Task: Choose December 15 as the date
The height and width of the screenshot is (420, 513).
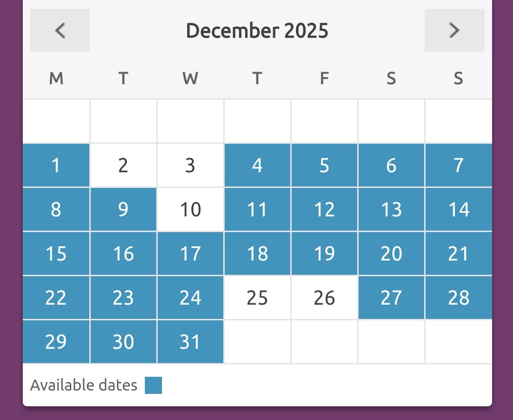Action: [56, 253]
